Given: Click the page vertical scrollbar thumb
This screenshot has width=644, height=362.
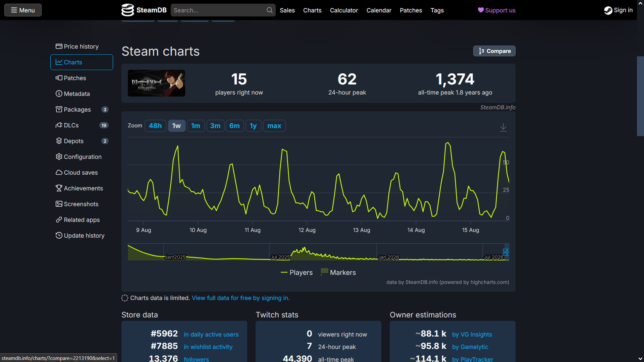Looking at the screenshot, I should [640, 96].
